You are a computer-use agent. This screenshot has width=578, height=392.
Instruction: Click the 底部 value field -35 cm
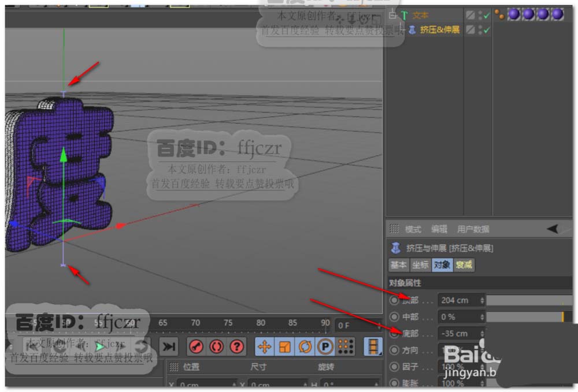tap(458, 334)
